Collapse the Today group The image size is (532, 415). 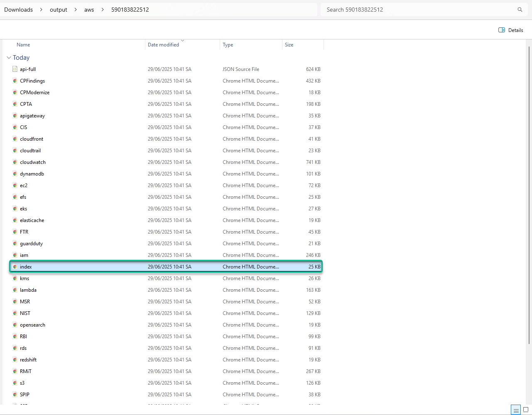tap(9, 58)
